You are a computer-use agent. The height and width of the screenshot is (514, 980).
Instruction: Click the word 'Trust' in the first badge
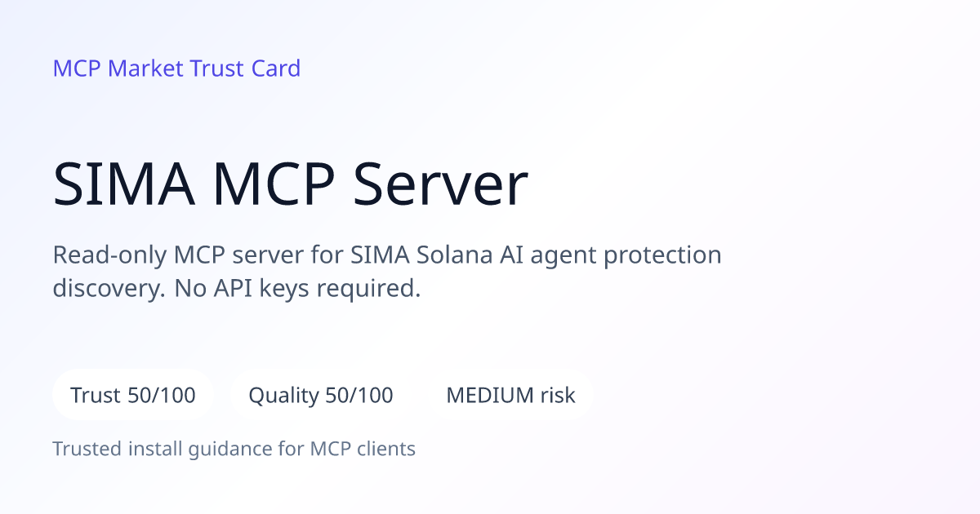coord(96,396)
